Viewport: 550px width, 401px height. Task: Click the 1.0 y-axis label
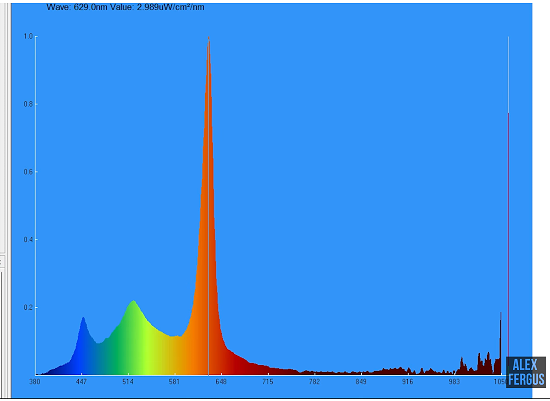28,36
